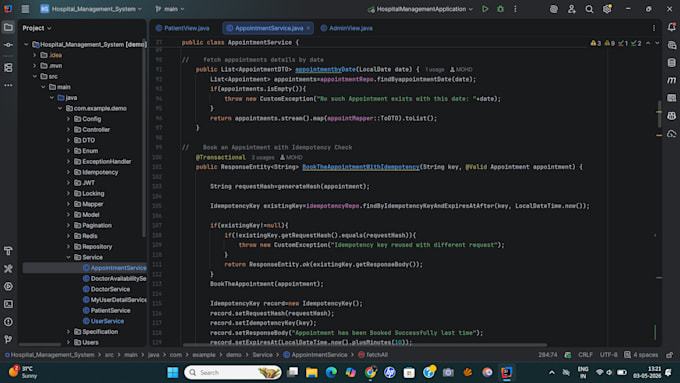
Task: Open the Git tool window icon
Action: [x=8, y=339]
